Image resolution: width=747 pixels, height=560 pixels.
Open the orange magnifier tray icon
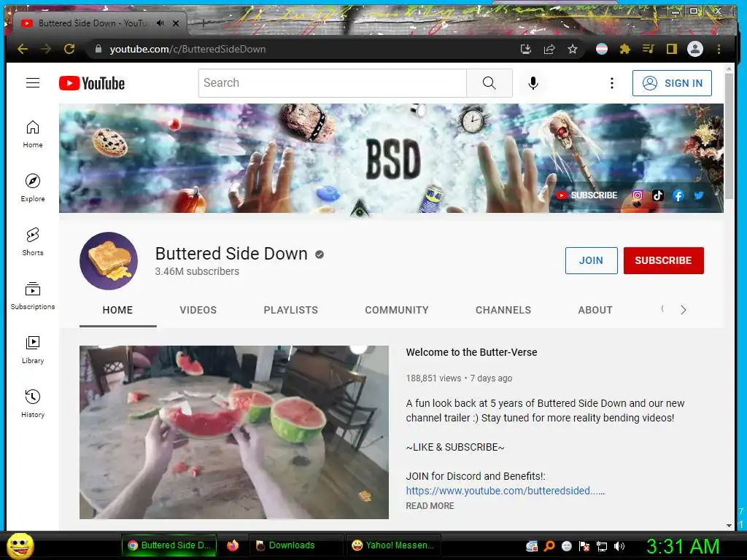(549, 546)
